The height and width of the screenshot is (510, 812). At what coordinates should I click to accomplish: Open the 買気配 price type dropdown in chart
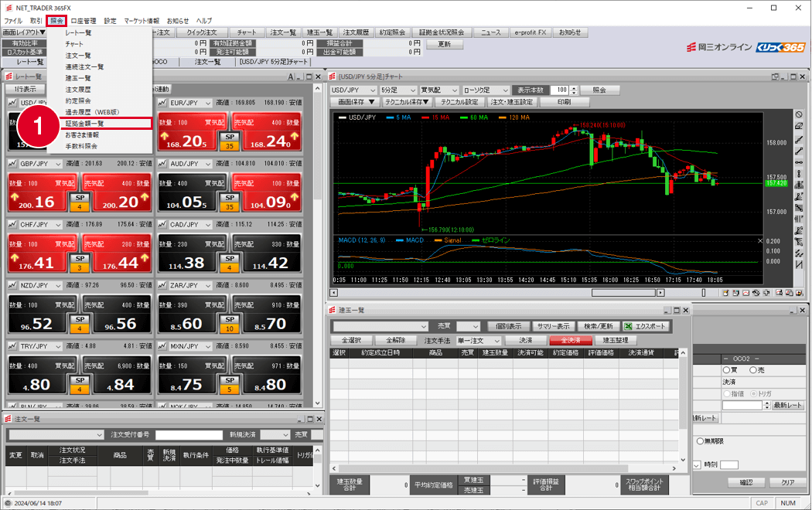(439, 90)
